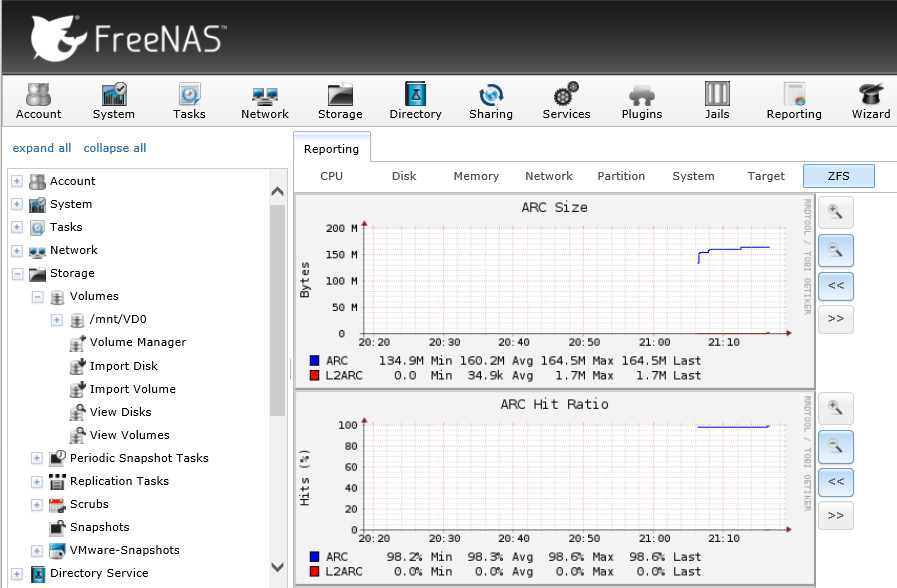Collapse the Volumes tree node

[x=37, y=297]
